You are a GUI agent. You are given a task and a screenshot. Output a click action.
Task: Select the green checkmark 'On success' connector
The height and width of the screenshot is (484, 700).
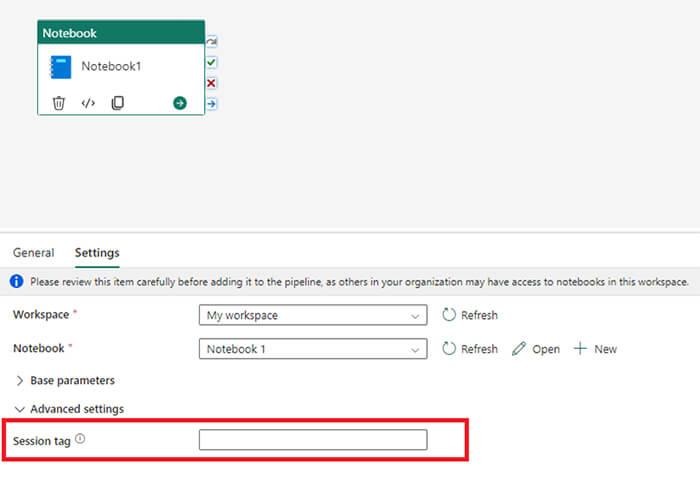pyautogui.click(x=212, y=62)
